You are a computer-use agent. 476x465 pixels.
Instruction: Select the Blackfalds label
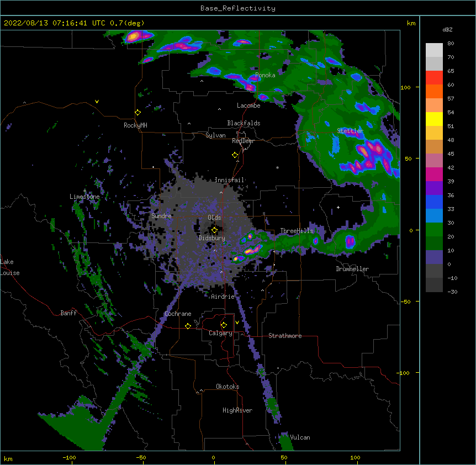244,123
